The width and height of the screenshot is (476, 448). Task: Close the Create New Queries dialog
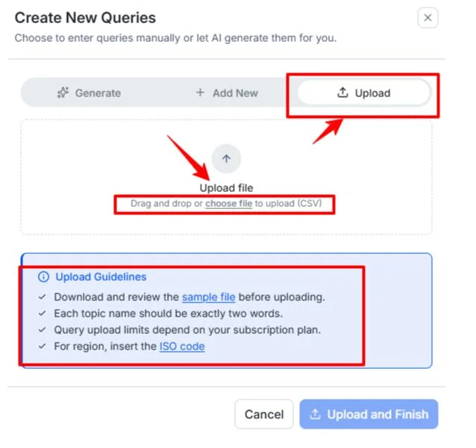[x=428, y=18]
